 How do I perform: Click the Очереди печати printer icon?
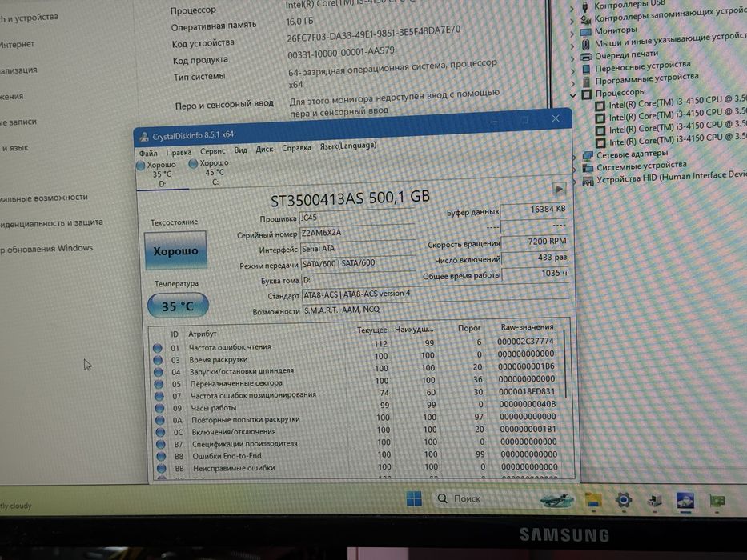586,57
